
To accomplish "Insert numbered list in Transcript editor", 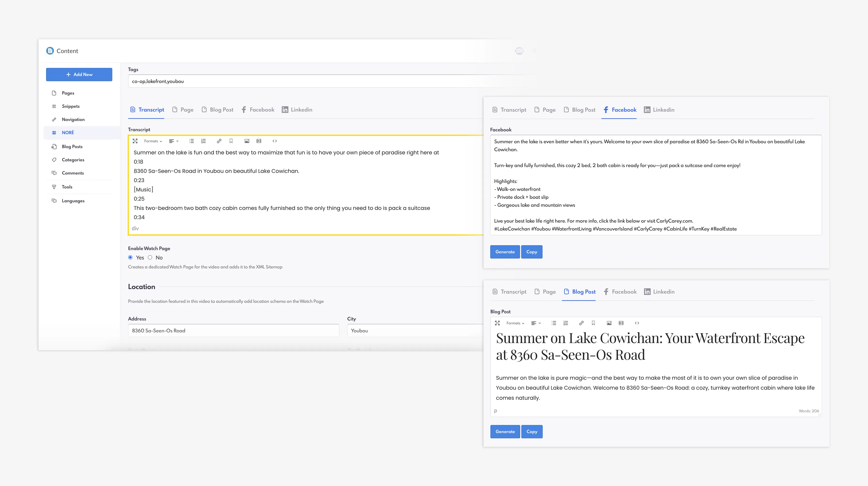I will coord(203,141).
